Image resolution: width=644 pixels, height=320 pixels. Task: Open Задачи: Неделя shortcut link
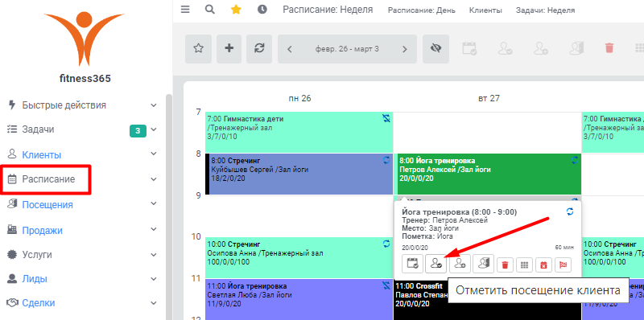[545, 10]
